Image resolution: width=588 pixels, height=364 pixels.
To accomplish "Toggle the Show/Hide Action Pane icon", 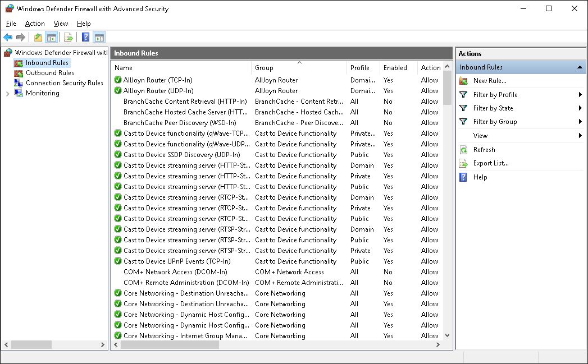I will pos(99,37).
